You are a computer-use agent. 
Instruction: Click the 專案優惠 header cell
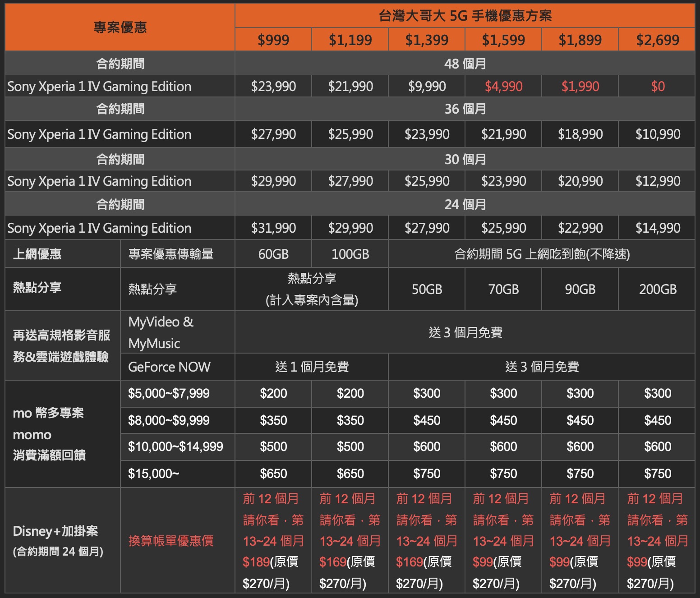[120, 27]
